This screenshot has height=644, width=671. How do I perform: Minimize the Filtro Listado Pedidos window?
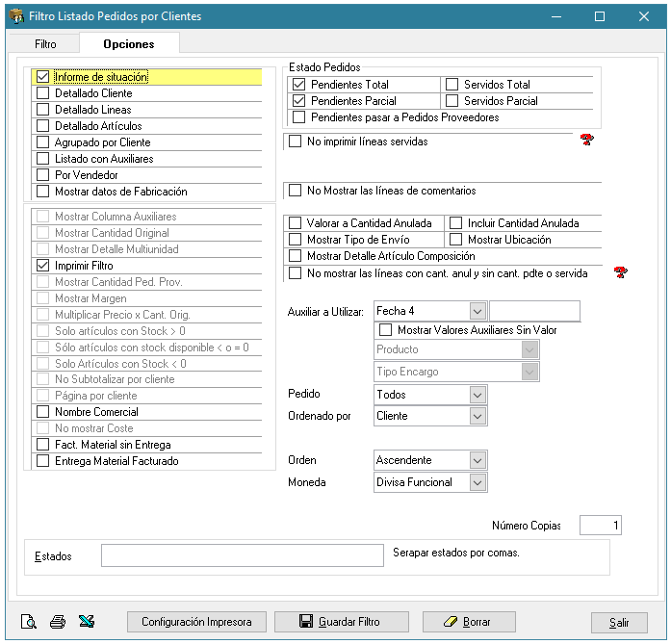pyautogui.click(x=556, y=16)
